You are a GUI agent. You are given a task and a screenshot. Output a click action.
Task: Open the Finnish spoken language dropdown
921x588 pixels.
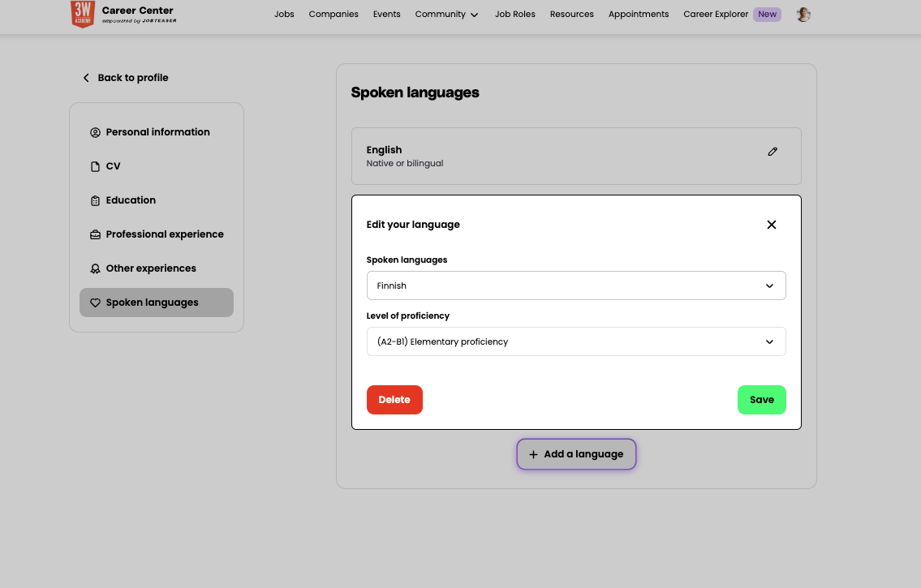576,285
